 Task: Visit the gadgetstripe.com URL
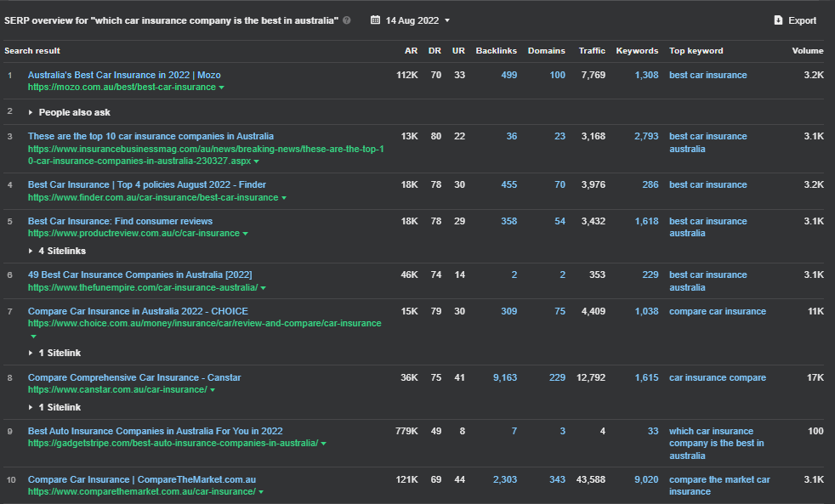[173, 443]
